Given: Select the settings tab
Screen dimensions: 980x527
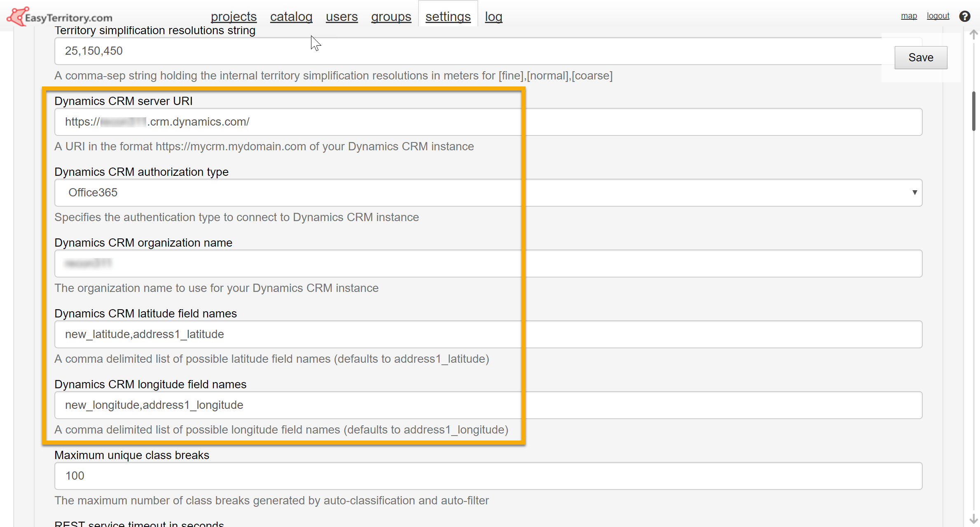Looking at the screenshot, I should click(x=448, y=16).
